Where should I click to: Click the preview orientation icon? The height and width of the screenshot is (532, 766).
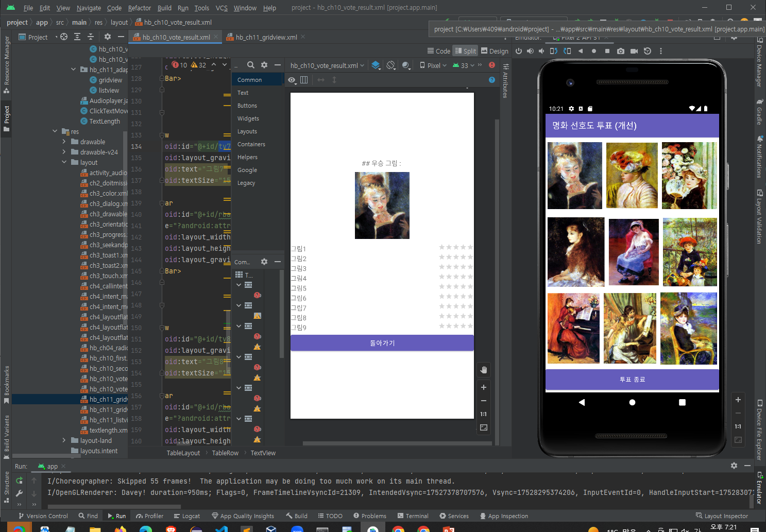[391, 65]
